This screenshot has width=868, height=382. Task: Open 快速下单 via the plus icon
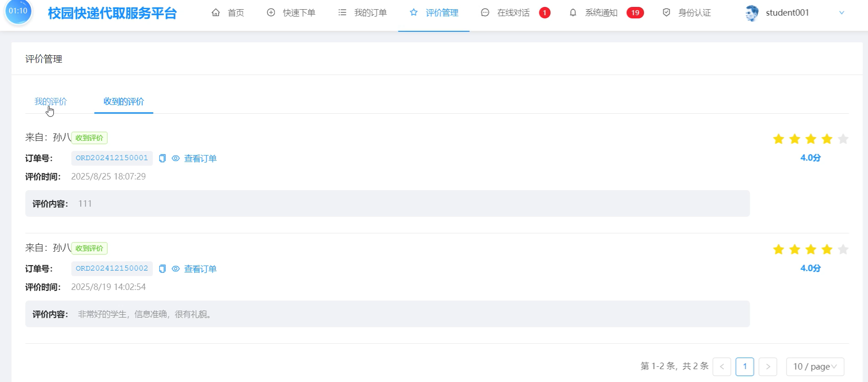coord(271,13)
